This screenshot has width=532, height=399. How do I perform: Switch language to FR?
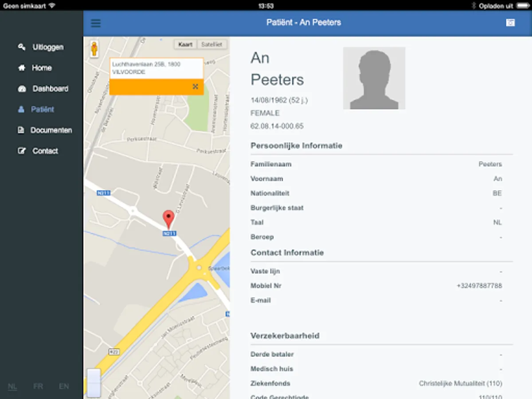coord(38,387)
